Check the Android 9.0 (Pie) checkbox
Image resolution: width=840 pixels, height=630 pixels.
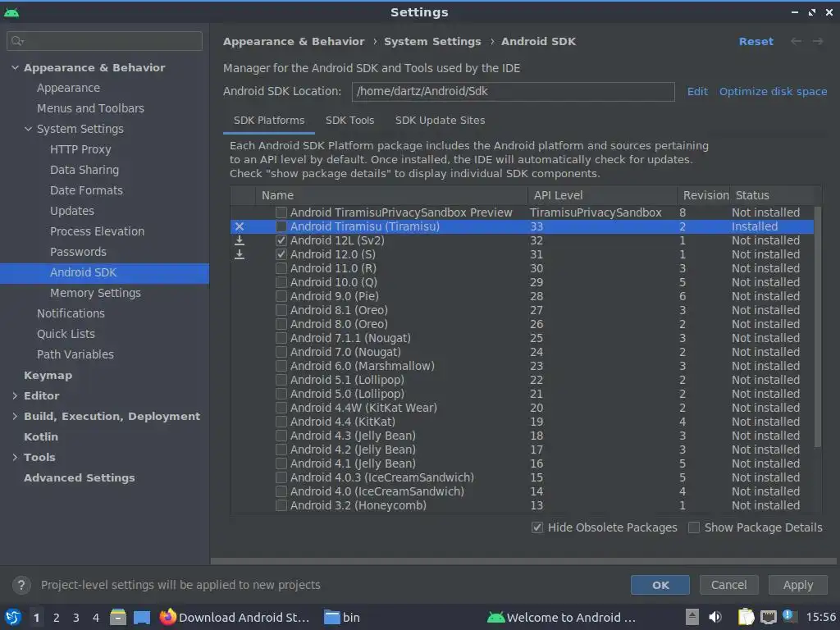point(281,296)
